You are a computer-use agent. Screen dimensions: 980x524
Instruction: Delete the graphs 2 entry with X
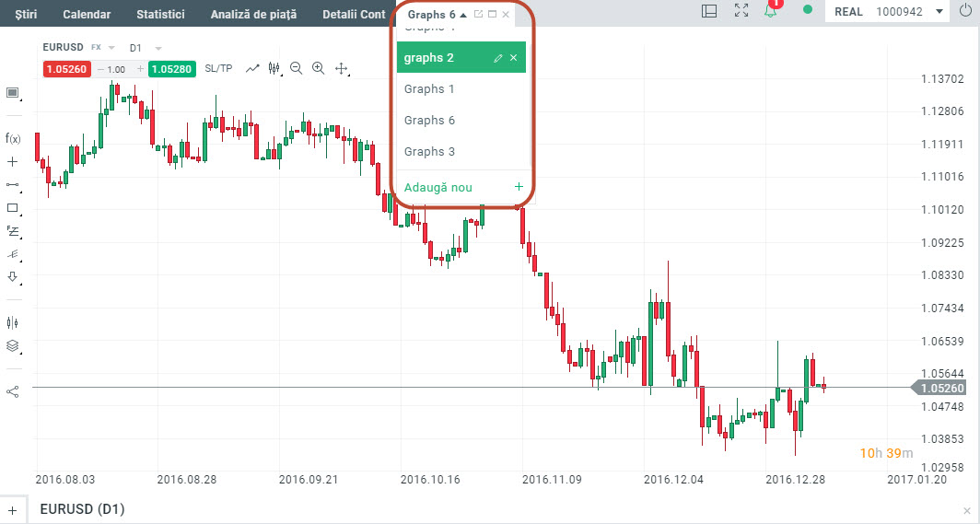coord(513,57)
